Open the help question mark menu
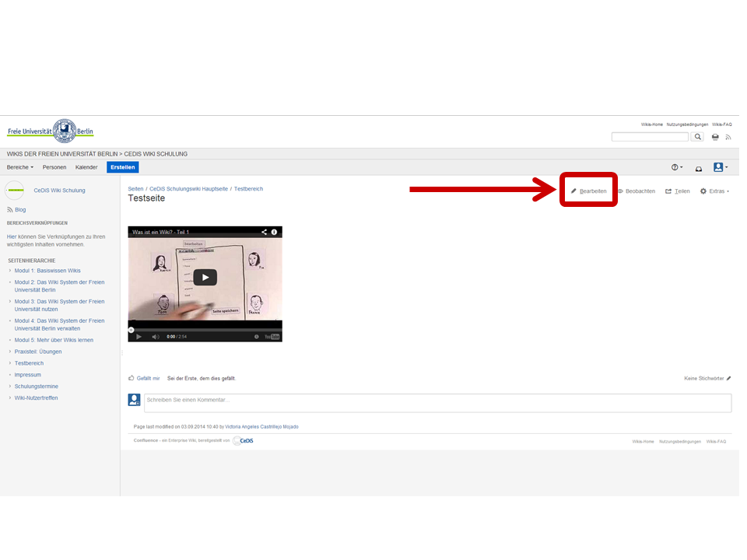 click(x=677, y=167)
